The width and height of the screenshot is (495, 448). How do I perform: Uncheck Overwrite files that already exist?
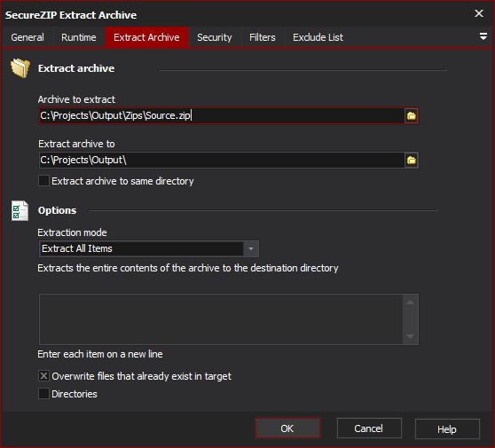click(x=43, y=376)
